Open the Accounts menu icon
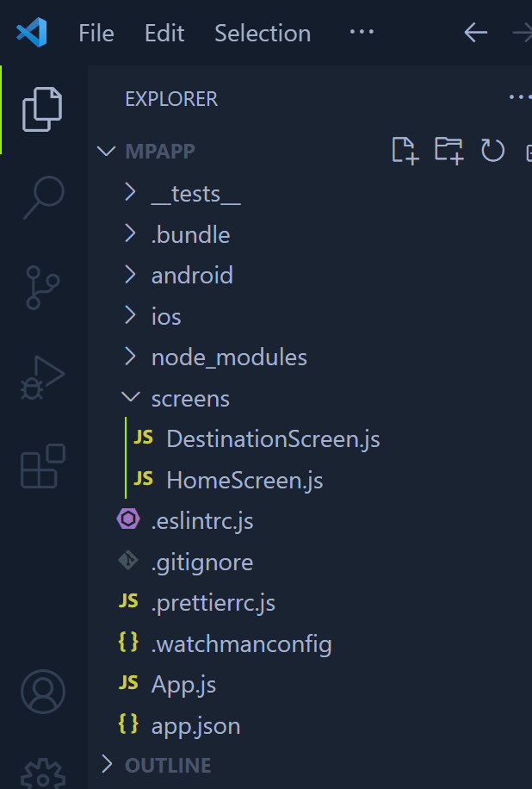532x789 pixels. 43,692
